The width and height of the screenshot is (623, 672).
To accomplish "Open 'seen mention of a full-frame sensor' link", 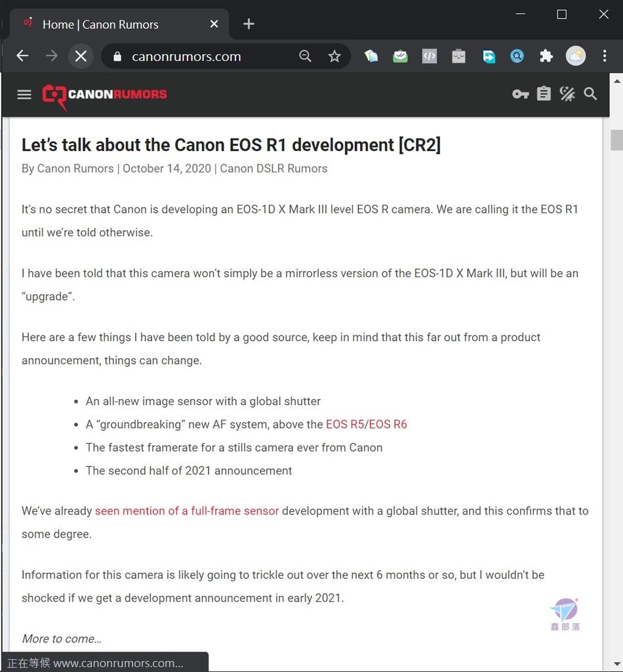I will point(187,511).
